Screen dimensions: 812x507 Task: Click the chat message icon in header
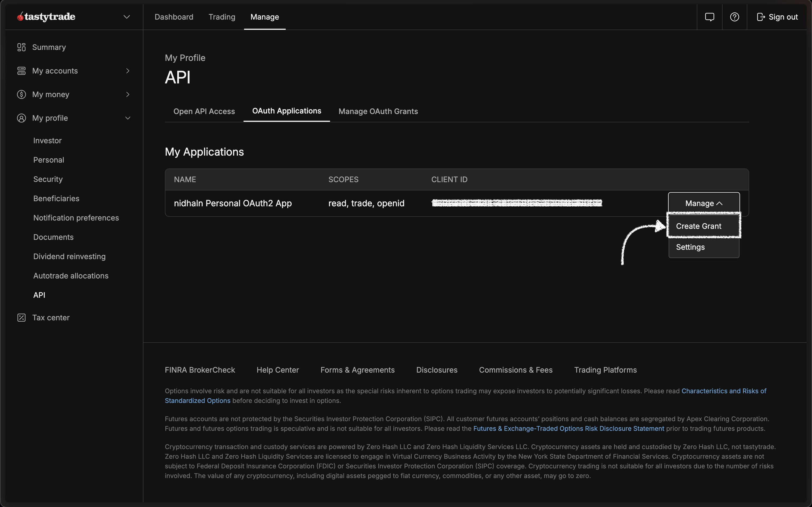coord(709,17)
